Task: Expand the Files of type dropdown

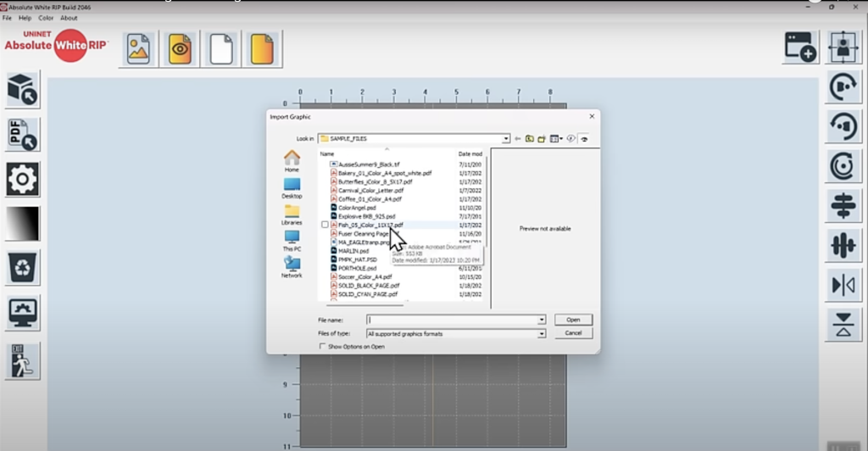Action: (x=542, y=334)
